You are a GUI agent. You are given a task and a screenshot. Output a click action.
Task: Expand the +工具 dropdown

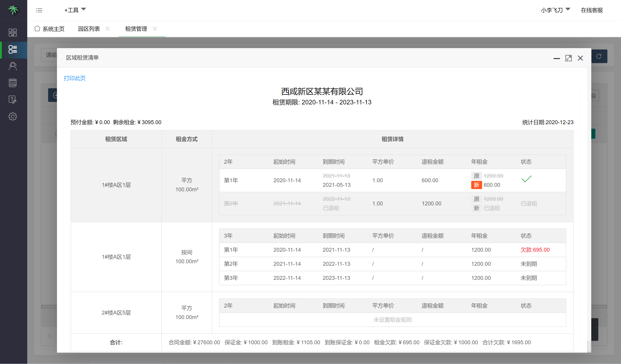(75, 10)
